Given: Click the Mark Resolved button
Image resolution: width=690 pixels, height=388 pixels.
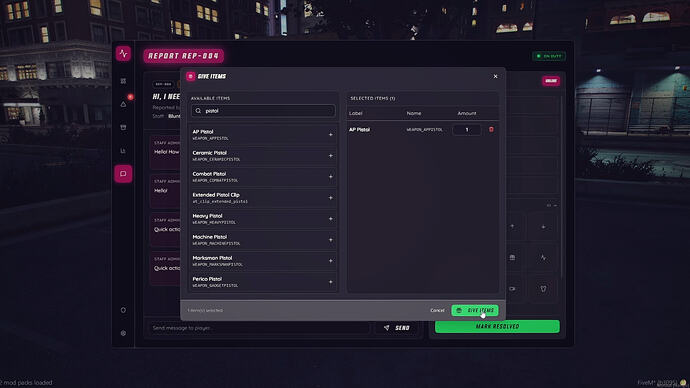Looking at the screenshot, I should point(497,326).
